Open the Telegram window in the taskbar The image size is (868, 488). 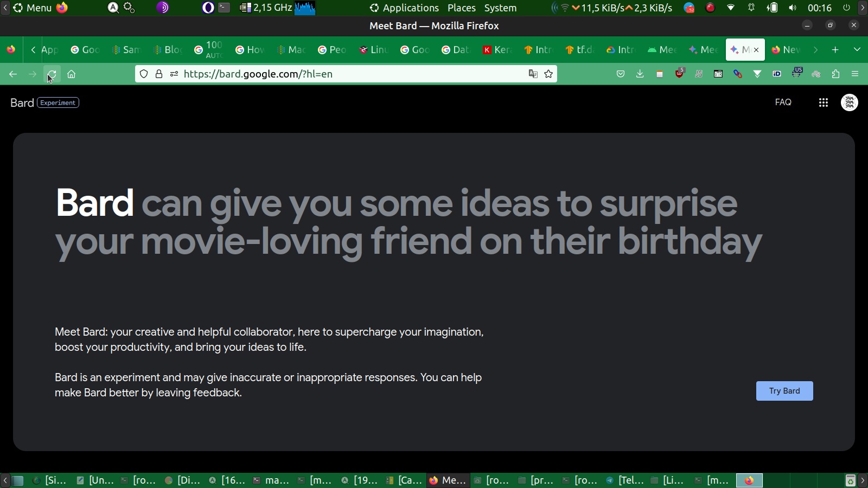[x=625, y=480]
